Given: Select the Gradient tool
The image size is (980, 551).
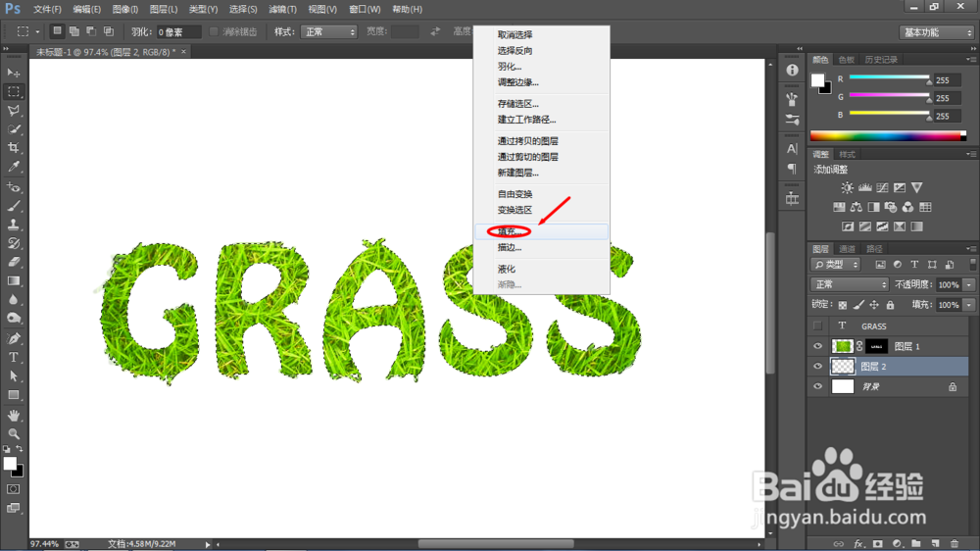Looking at the screenshot, I should (13, 280).
